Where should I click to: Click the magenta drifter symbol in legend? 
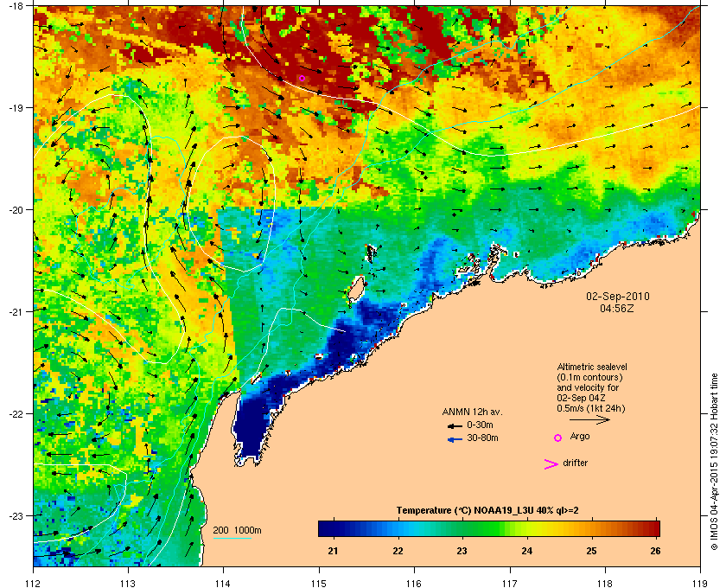pyautogui.click(x=551, y=464)
